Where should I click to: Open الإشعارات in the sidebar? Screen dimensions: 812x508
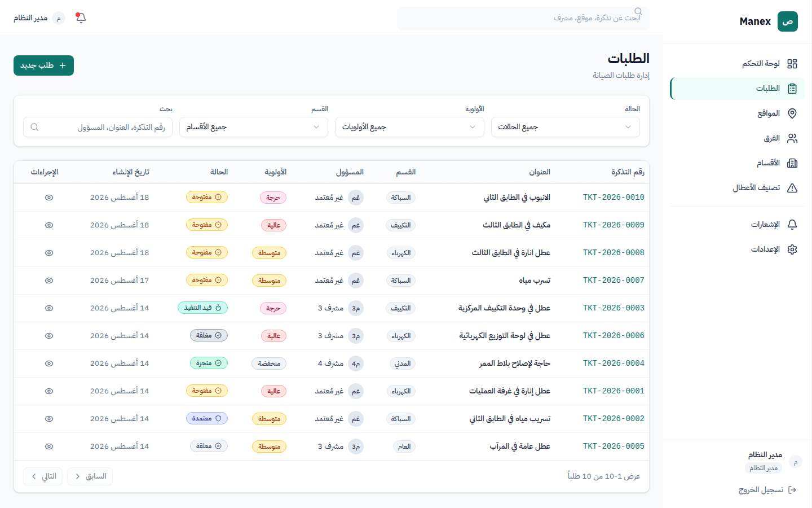click(737, 225)
